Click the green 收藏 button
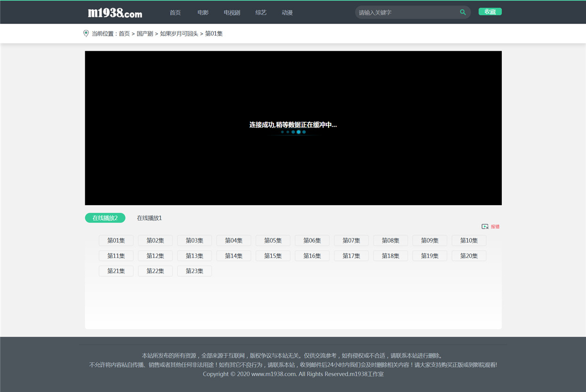 point(490,12)
